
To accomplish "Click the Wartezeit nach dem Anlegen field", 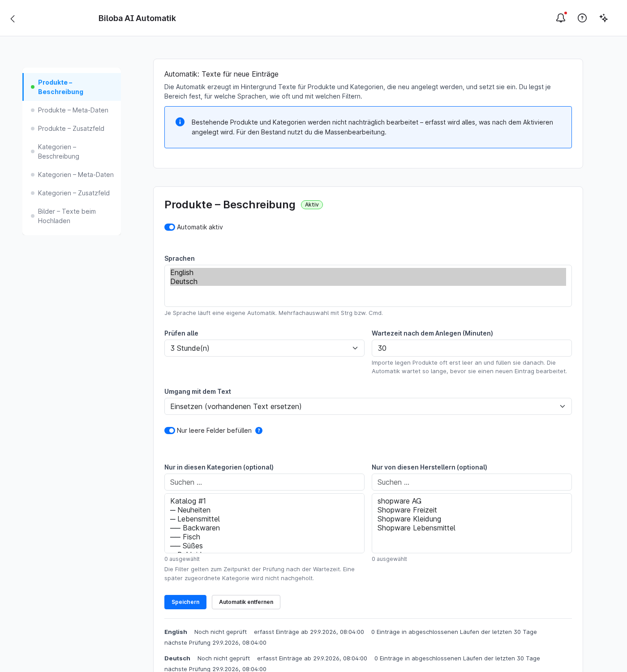I will 472,348.
